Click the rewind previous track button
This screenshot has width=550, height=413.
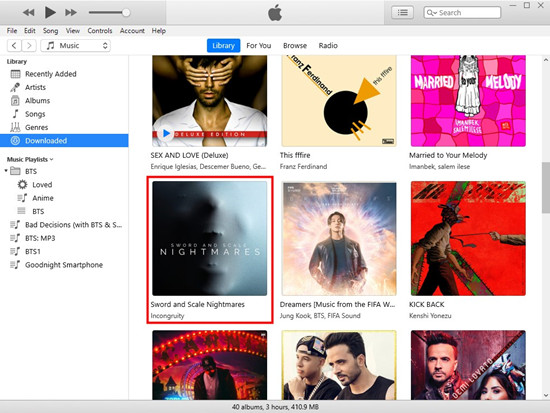29,13
